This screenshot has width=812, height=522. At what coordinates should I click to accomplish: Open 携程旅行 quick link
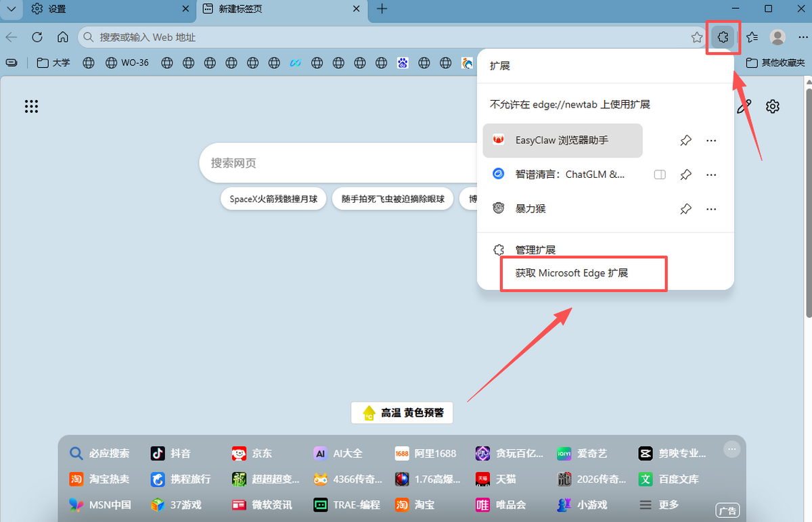point(181,479)
